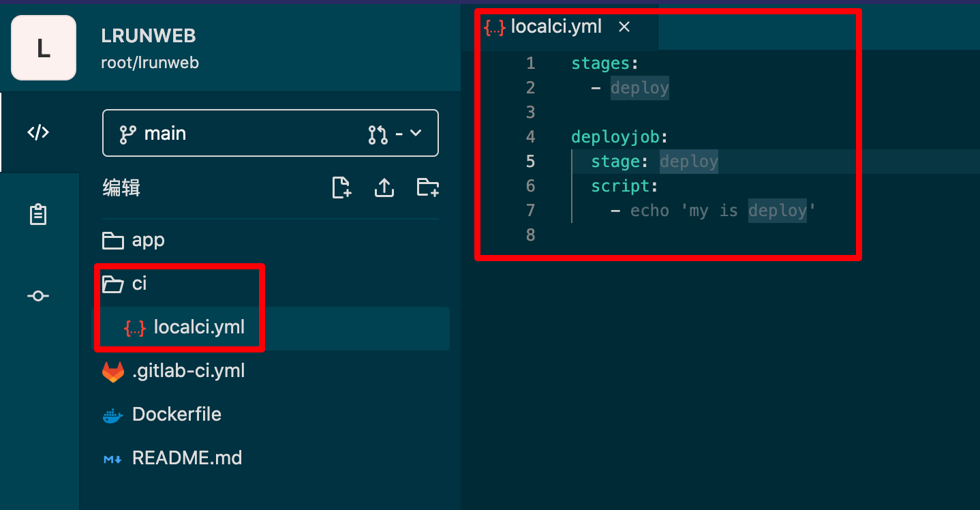980x510 pixels.
Task: Close the localci.yml editor tab
Action: 624,27
